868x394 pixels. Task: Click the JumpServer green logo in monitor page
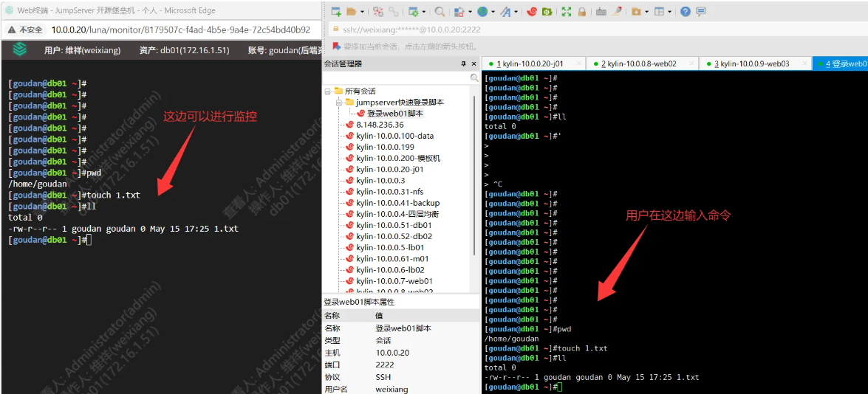click(20, 49)
